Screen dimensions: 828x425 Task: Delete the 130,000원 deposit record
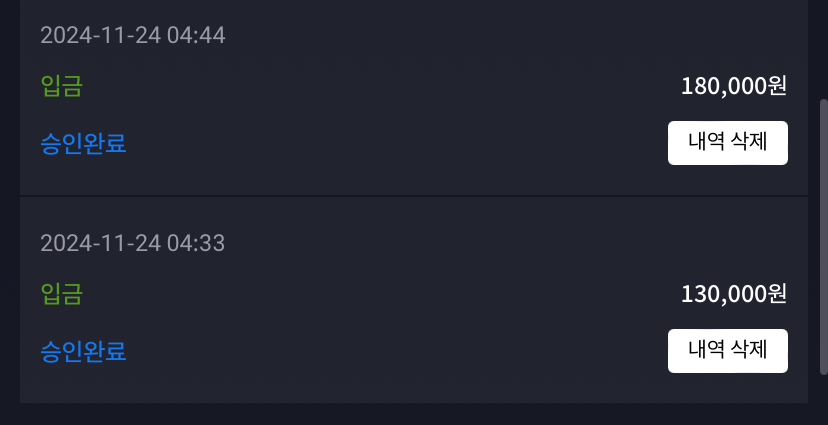pos(728,351)
